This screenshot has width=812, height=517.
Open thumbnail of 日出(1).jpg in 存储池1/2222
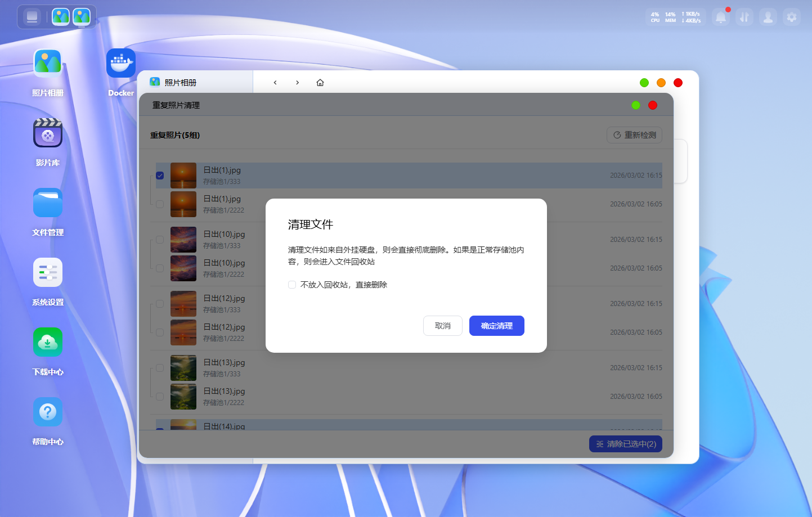183,204
